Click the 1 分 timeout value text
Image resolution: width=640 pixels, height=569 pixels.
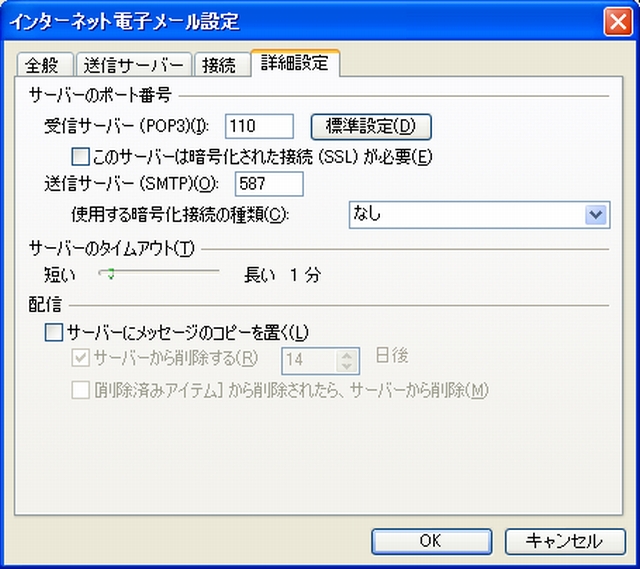pos(305,275)
